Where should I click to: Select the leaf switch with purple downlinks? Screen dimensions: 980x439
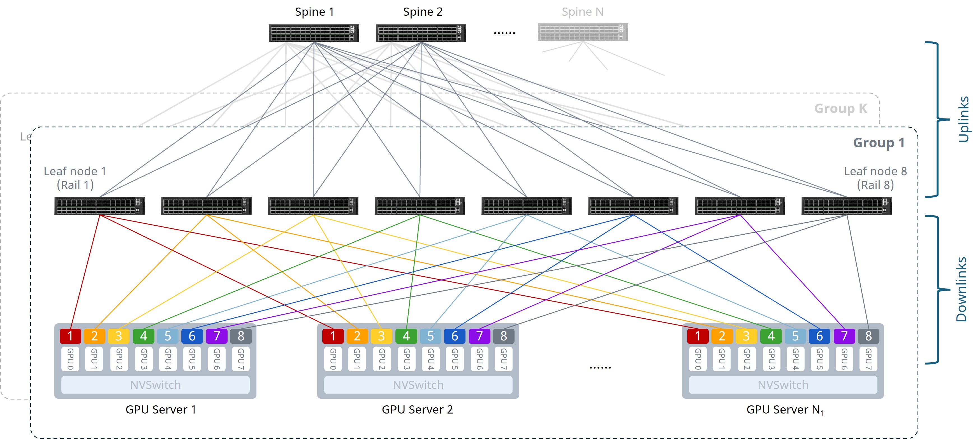(x=740, y=206)
